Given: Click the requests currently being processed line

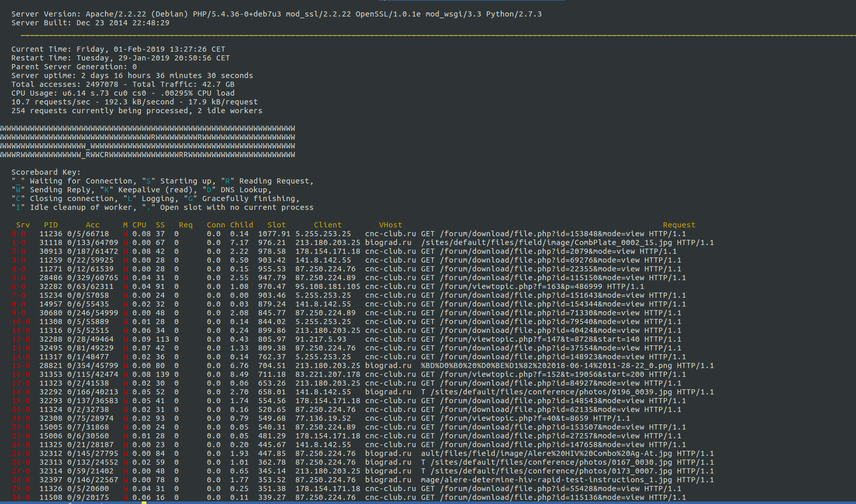Looking at the screenshot, I should click(x=137, y=111).
